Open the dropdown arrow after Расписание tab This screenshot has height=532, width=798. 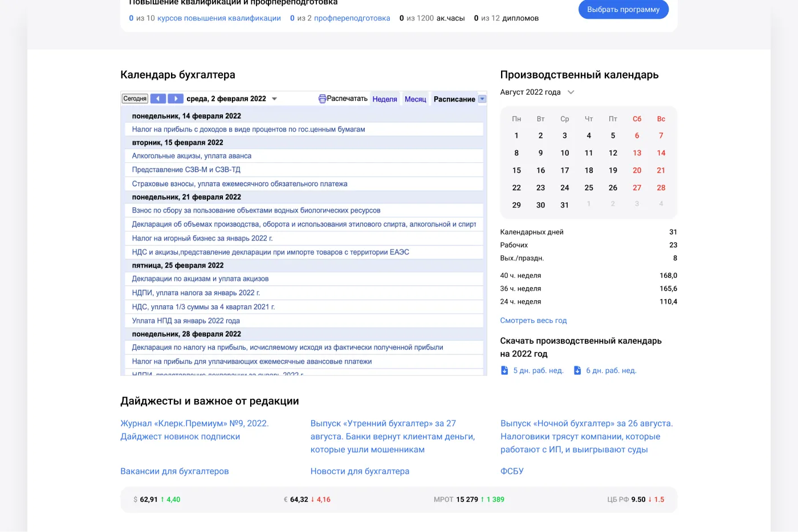pyautogui.click(x=482, y=99)
